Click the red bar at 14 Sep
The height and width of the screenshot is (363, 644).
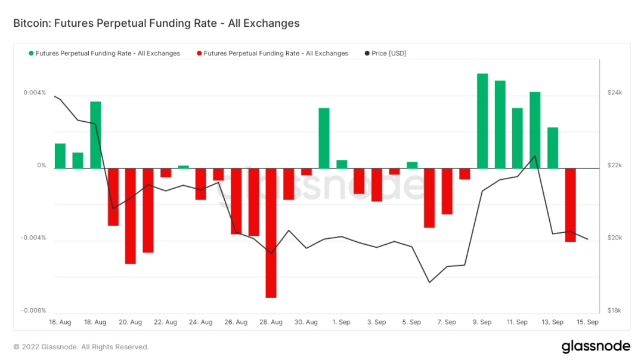click(571, 205)
